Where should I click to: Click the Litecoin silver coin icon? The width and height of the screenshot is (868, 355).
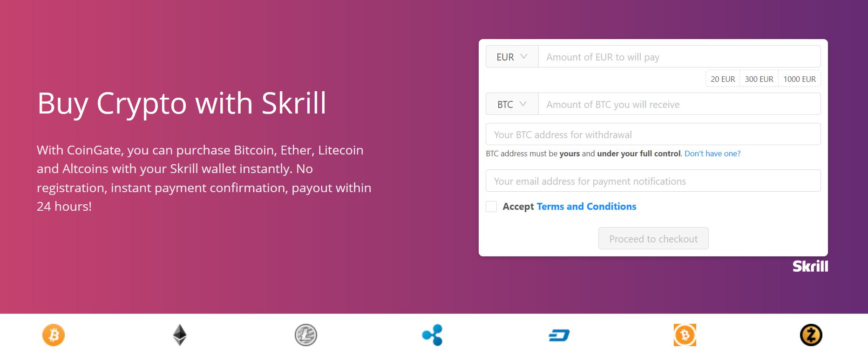coord(306,335)
